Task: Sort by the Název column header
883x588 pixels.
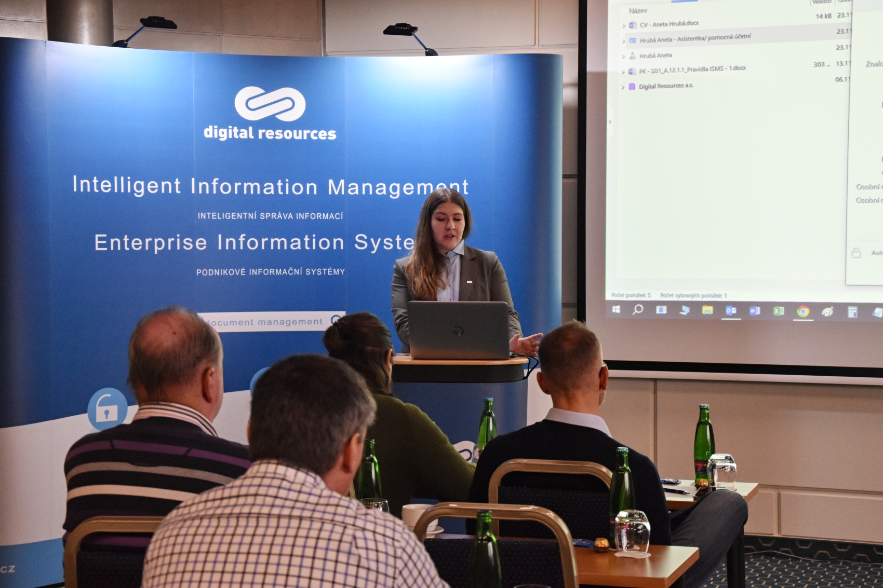Action: tap(638, 10)
